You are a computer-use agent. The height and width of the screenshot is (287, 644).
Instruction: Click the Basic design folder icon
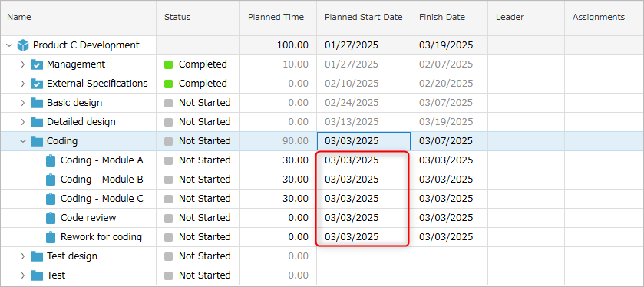pos(37,103)
